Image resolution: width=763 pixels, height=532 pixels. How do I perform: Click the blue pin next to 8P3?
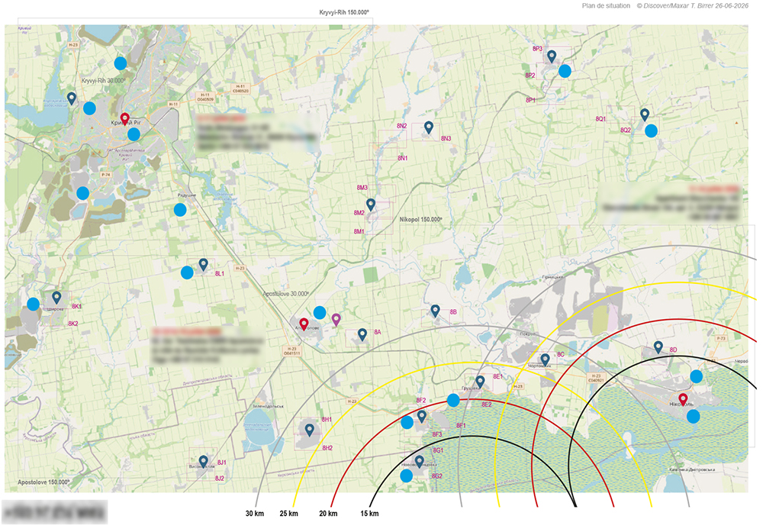pyautogui.click(x=552, y=56)
